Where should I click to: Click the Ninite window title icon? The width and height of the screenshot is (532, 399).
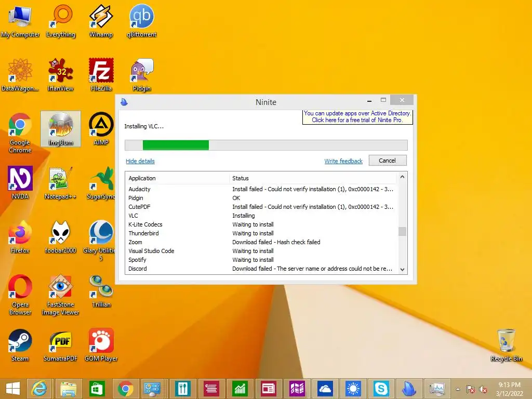[124, 102]
